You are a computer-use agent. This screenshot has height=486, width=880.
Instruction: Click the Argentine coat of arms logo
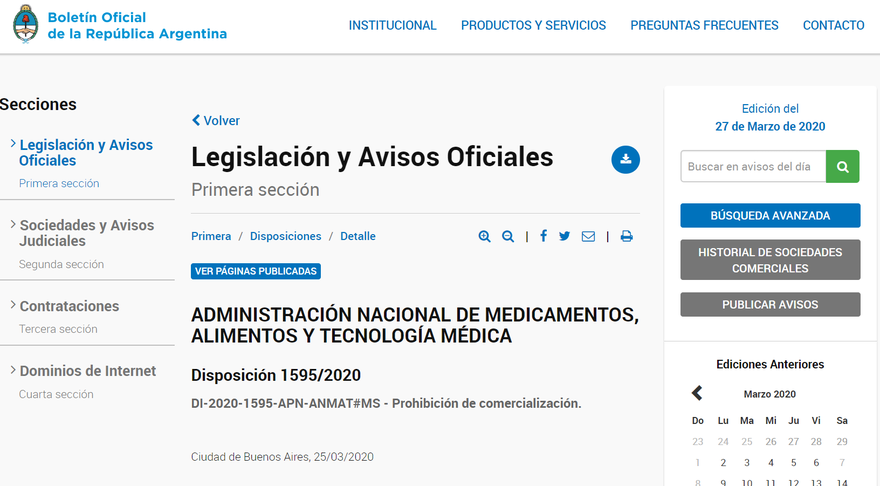(x=25, y=24)
